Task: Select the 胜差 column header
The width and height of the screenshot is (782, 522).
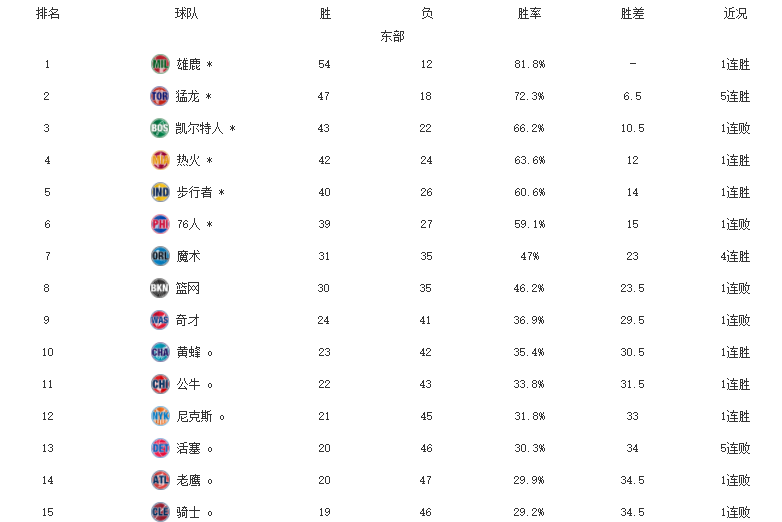Action: coord(632,13)
